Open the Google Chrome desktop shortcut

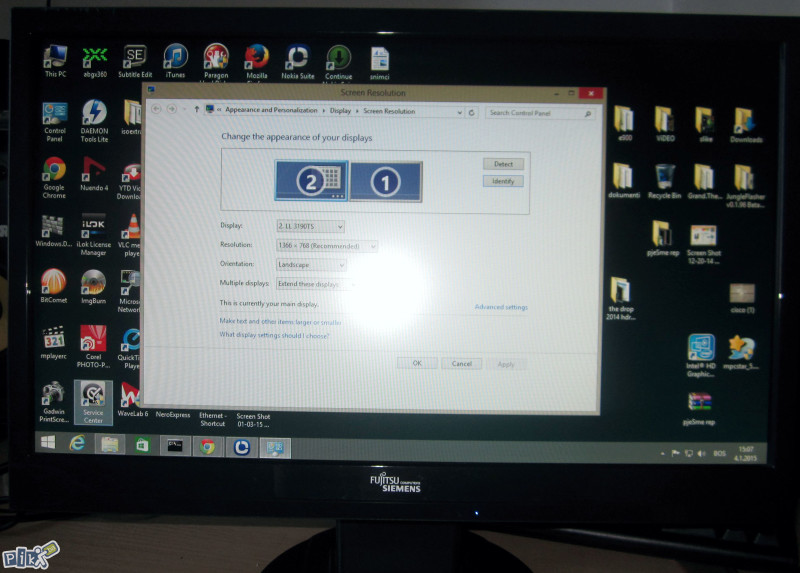pos(54,178)
